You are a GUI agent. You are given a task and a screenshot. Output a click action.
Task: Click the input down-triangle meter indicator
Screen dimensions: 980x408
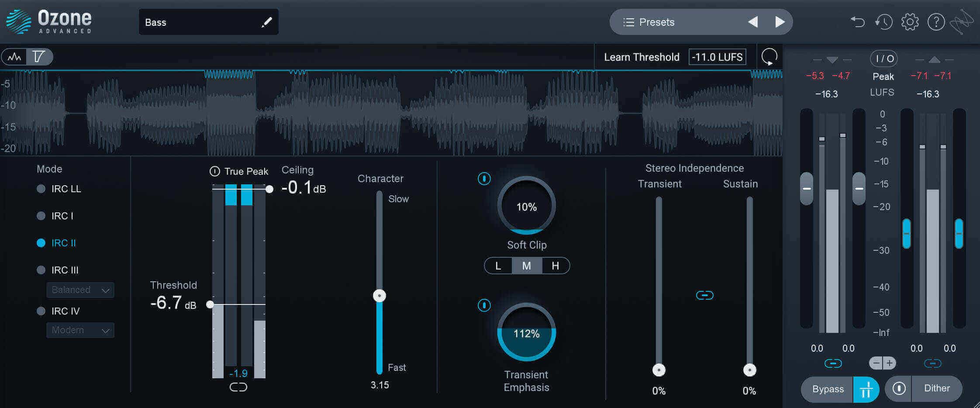[832, 60]
